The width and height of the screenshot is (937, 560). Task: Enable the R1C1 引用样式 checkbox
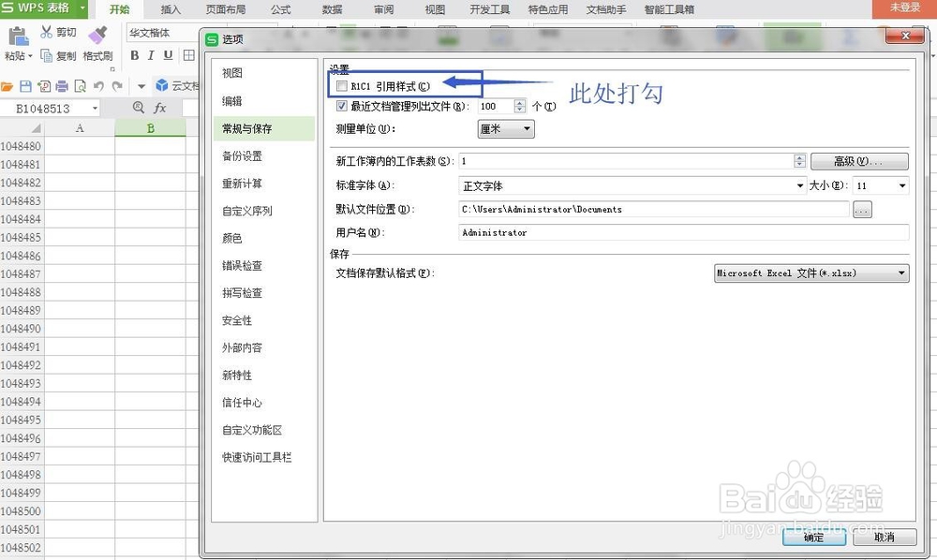point(342,84)
